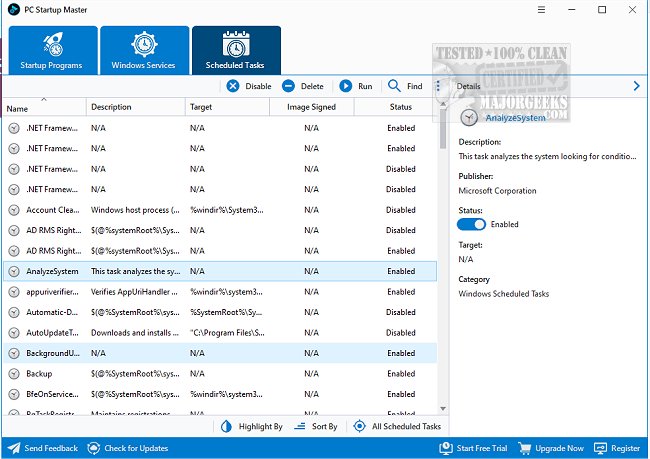650x459 pixels.
Task: Click clock icon of the AutoUpdateT... row
Action: click(14, 333)
